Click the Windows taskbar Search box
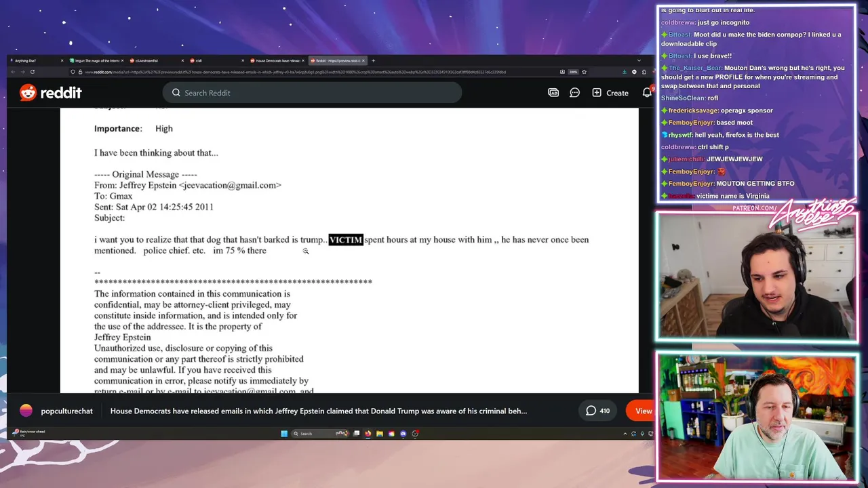Viewport: 868px width, 488px height. pyautogui.click(x=320, y=434)
